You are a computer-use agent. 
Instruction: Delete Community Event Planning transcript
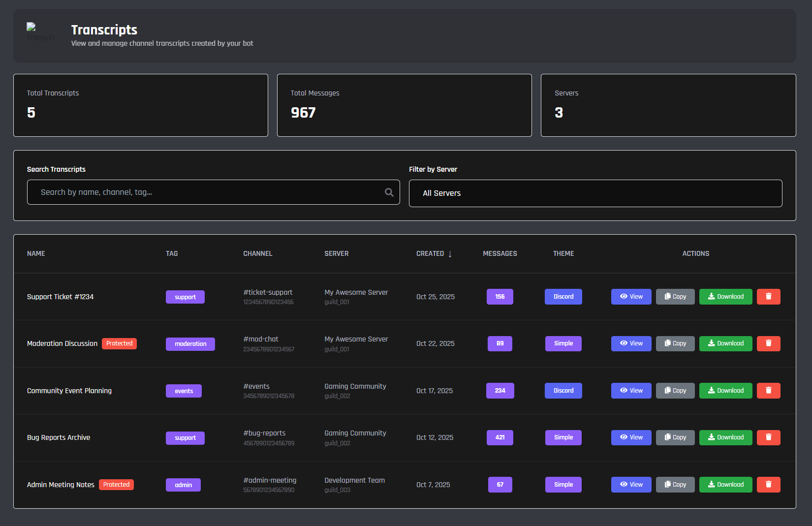click(768, 391)
